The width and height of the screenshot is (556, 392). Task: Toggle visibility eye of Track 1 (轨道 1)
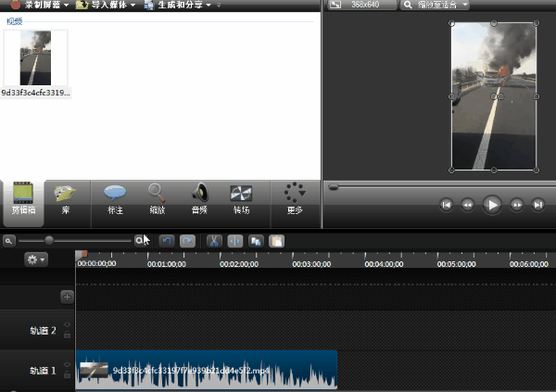point(67,365)
